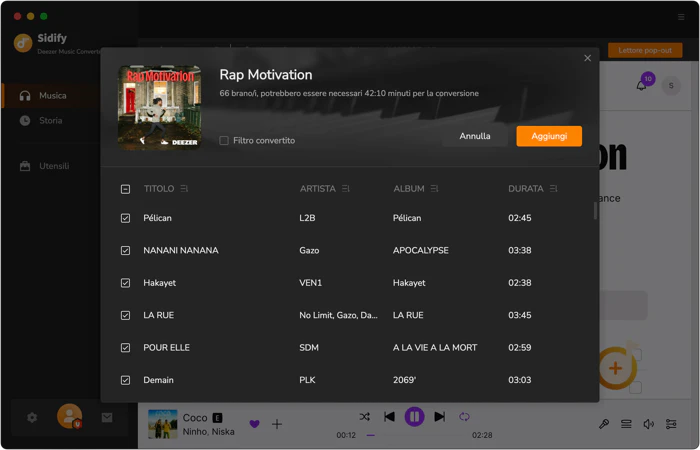The image size is (700, 450).
Task: Skip to the previous track
Action: point(389,417)
